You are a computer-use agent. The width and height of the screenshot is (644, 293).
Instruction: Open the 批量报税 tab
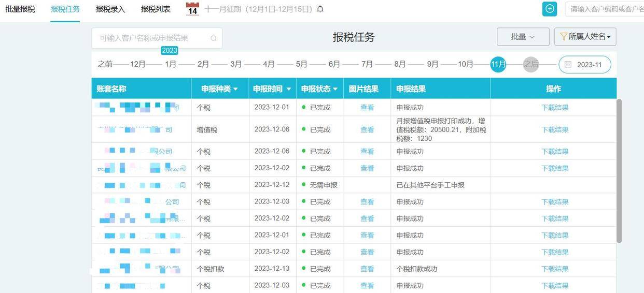[x=20, y=9]
